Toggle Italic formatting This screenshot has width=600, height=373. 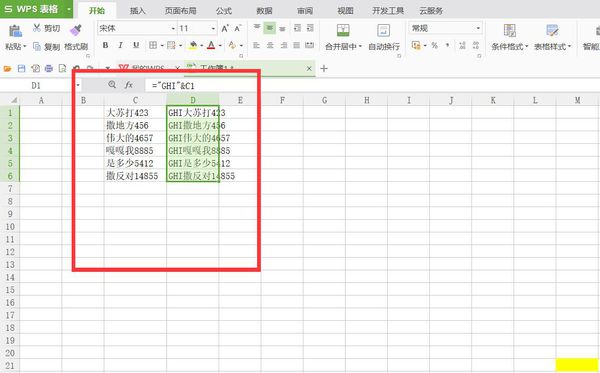coord(120,46)
